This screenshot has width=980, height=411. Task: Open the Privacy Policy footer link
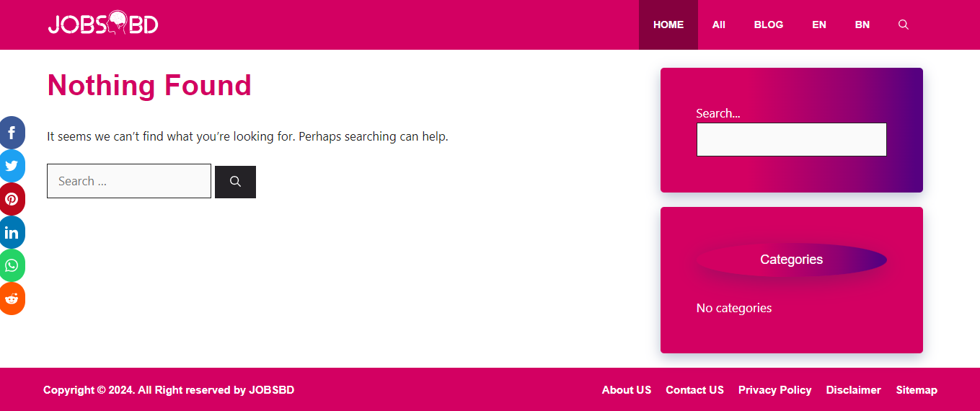[774, 390]
